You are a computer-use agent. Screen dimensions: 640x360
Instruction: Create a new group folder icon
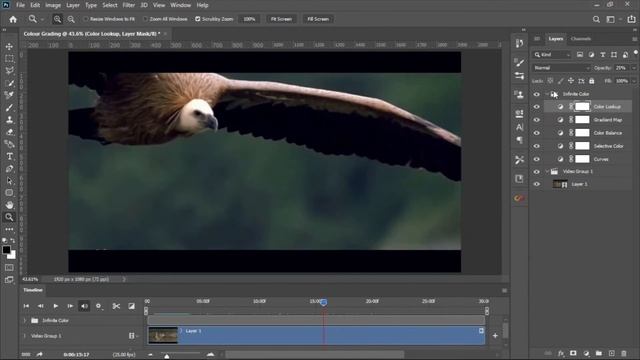click(599, 353)
